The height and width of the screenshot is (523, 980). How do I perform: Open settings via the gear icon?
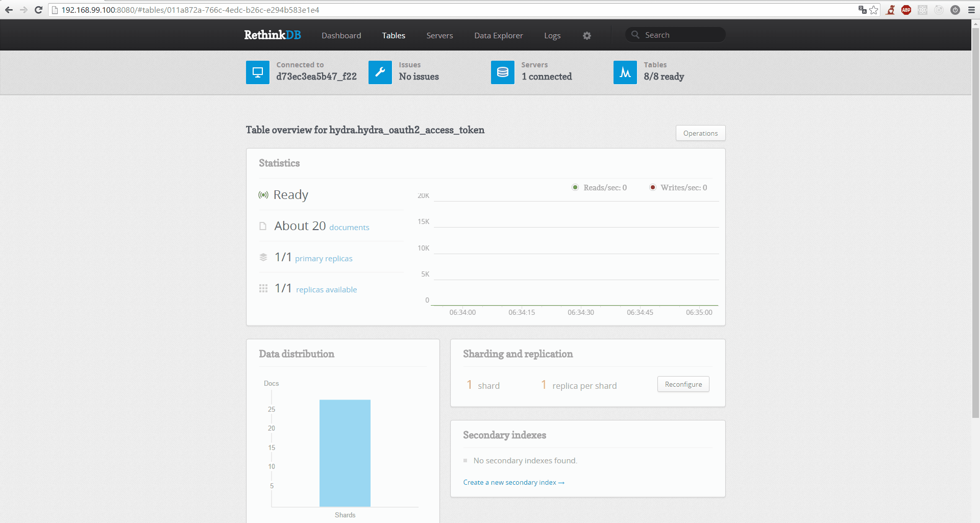click(587, 36)
